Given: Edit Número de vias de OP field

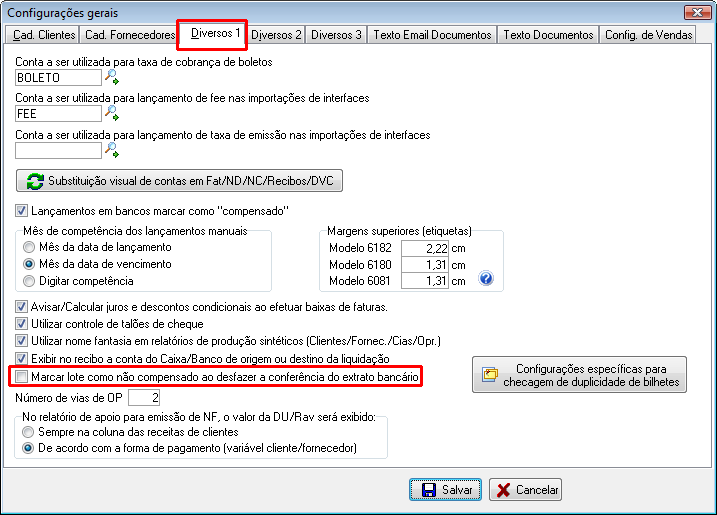Looking at the screenshot, I should pyautogui.click(x=144, y=397).
